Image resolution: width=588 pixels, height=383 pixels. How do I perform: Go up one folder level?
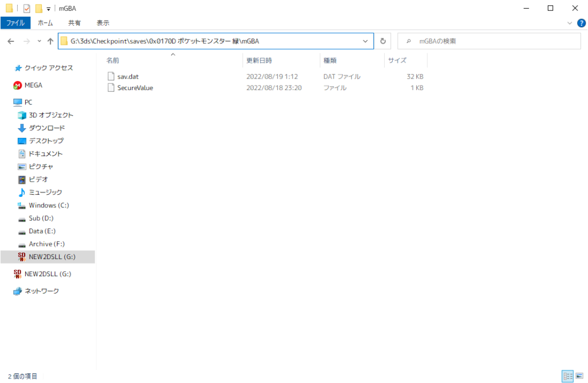click(51, 41)
